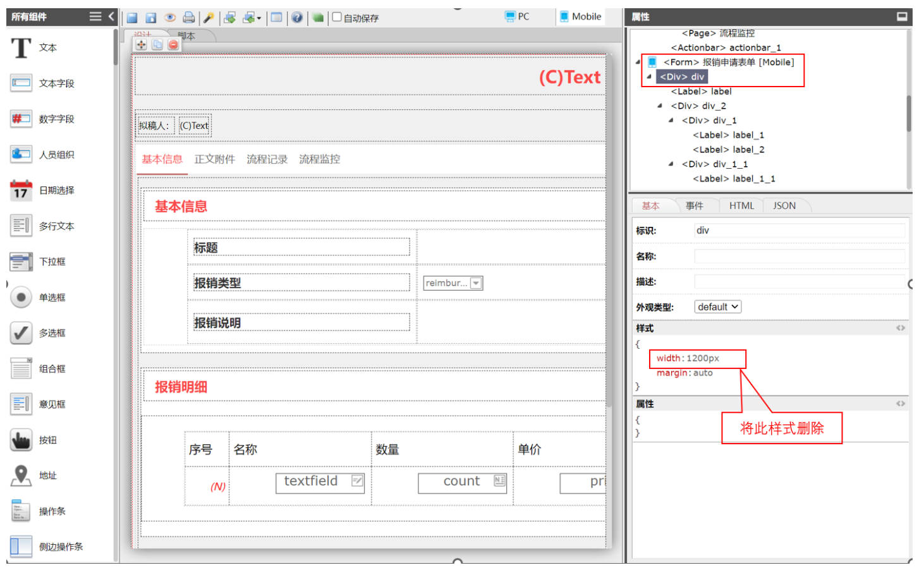
Task: Switch to Mobile view mode
Action: (580, 16)
